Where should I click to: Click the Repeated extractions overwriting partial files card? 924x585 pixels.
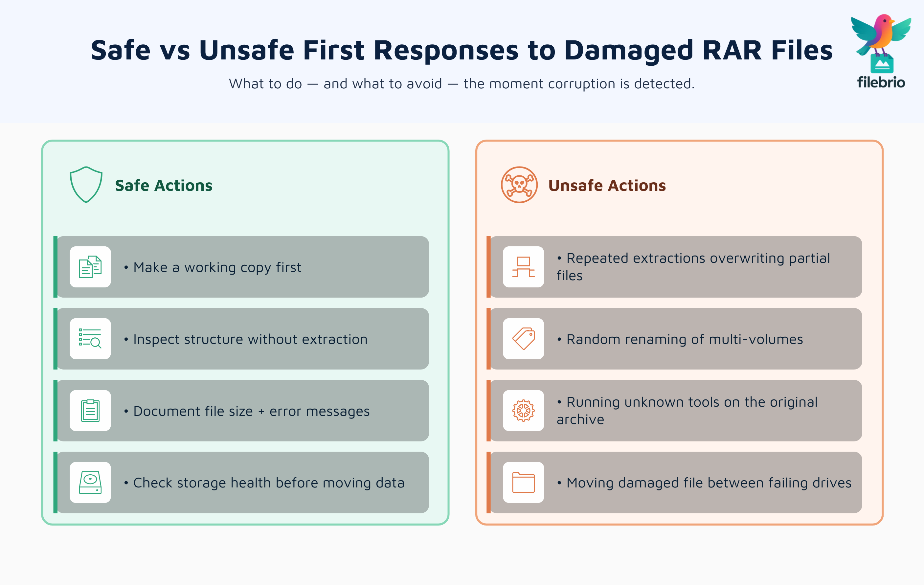click(675, 267)
